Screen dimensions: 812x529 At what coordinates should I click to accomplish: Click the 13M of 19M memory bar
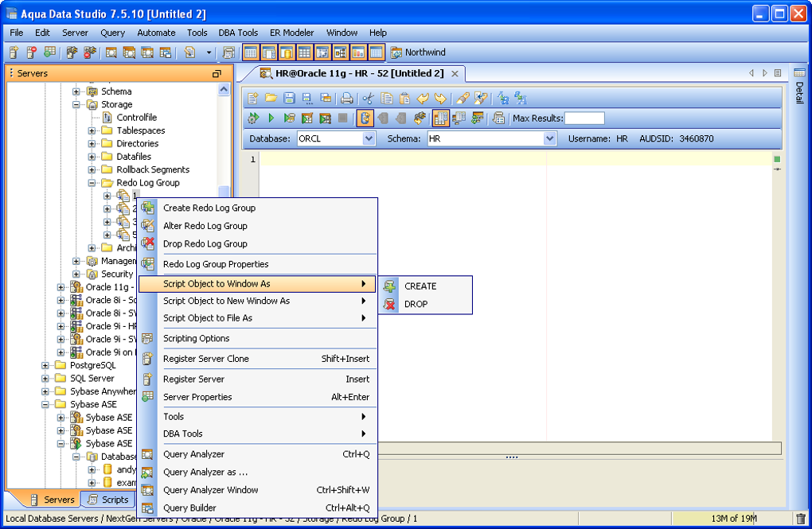pyautogui.click(x=733, y=518)
